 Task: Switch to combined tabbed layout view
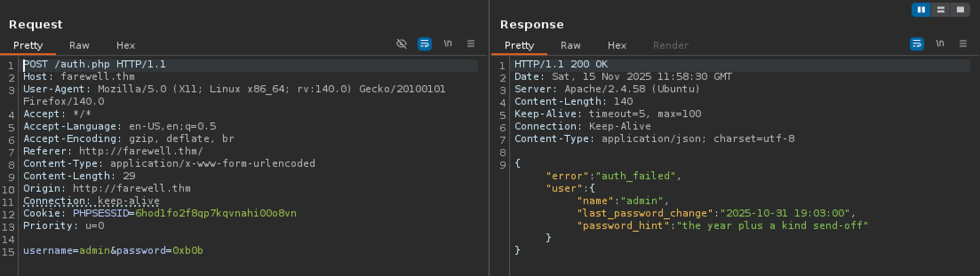pos(960,10)
